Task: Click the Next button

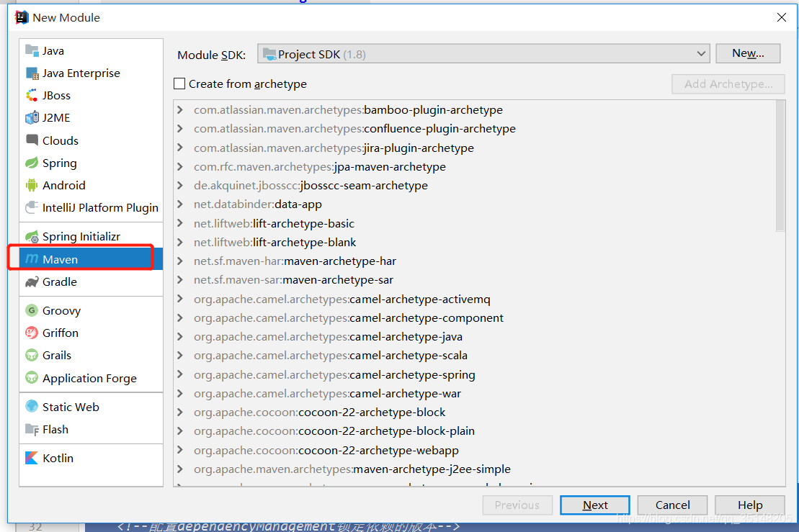Action: click(594, 505)
